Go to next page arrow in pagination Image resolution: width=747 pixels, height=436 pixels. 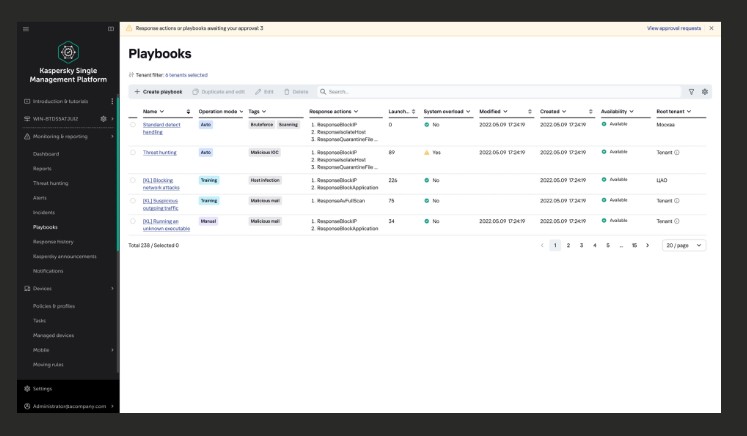[x=647, y=245]
